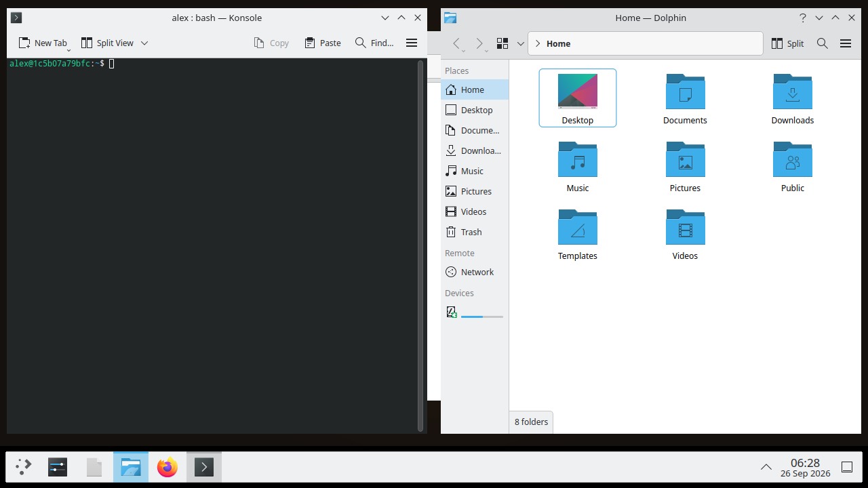Go back in Dolphin
The image size is (868, 488).
(457, 43)
